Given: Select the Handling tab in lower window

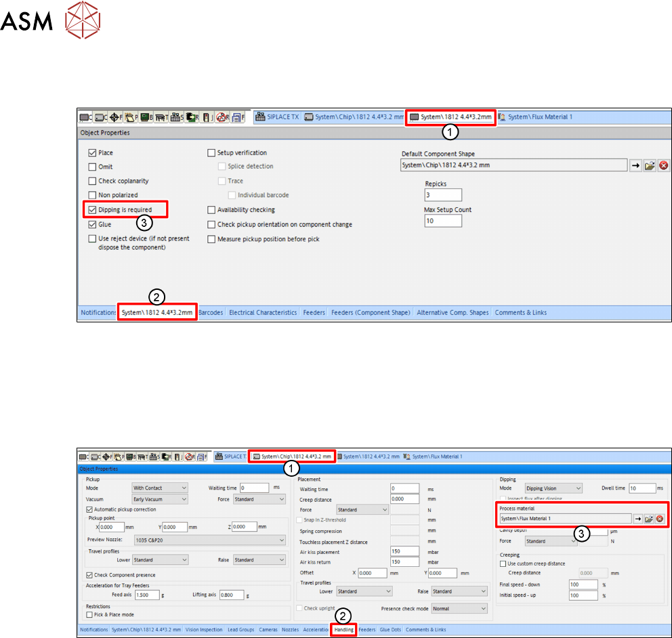Looking at the screenshot, I should coord(343,630).
